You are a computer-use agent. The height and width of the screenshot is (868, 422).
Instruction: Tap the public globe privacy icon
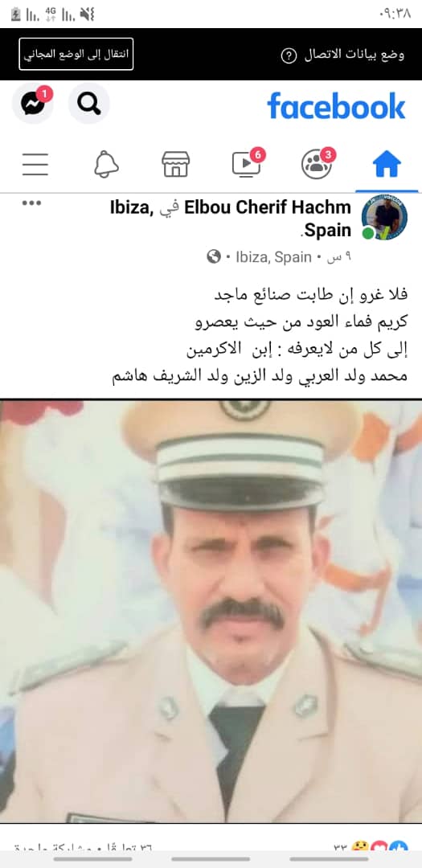click(214, 257)
